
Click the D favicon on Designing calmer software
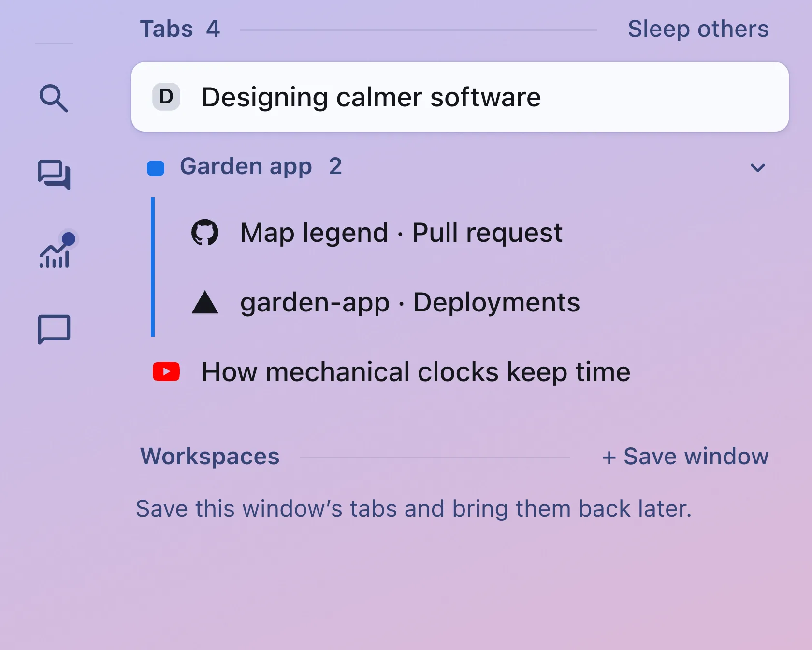[x=166, y=97]
